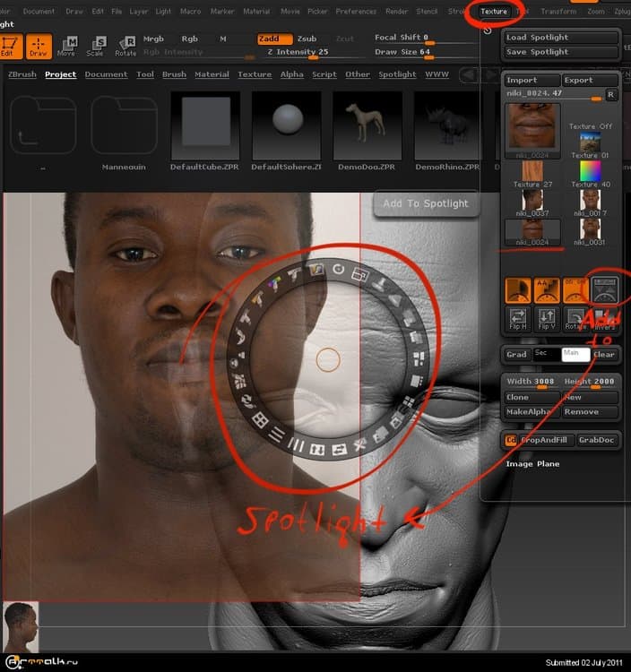Image resolution: width=631 pixels, height=672 pixels.
Task: Toggle the Zadd sculpt mode
Action: pos(271,39)
